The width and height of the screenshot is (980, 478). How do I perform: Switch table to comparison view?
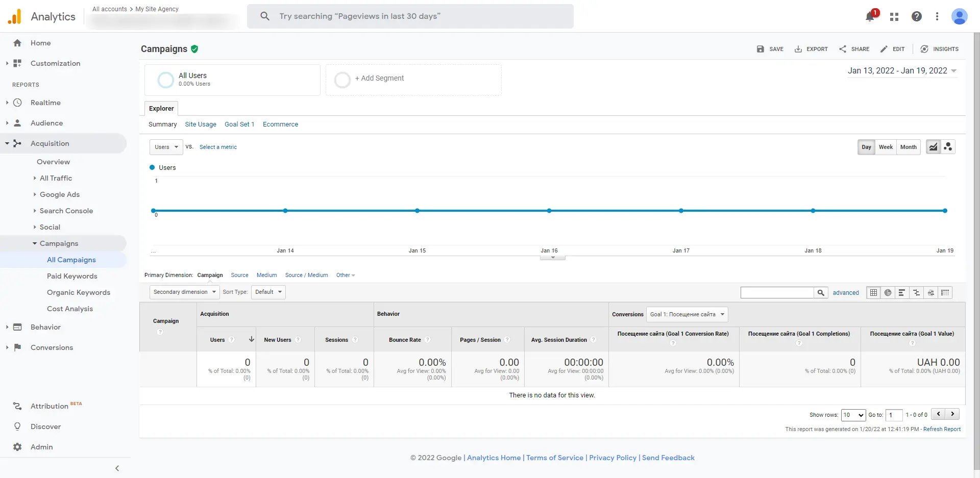coord(917,292)
